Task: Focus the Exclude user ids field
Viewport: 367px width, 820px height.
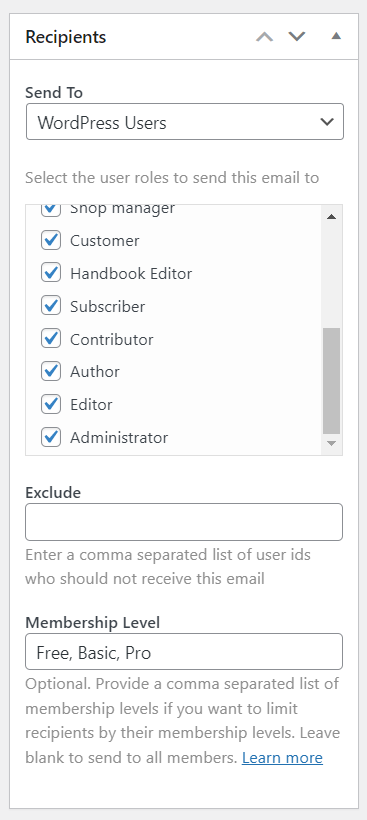Action: point(184,522)
